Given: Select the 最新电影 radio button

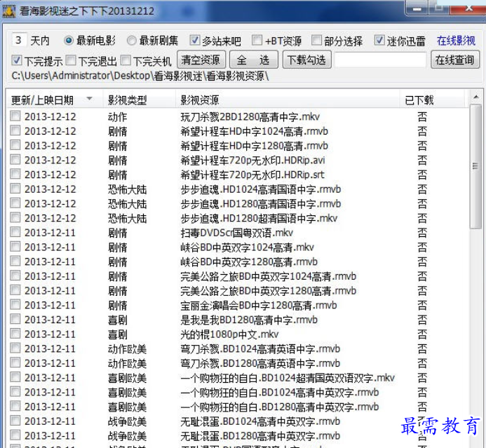Looking at the screenshot, I should [x=69, y=41].
